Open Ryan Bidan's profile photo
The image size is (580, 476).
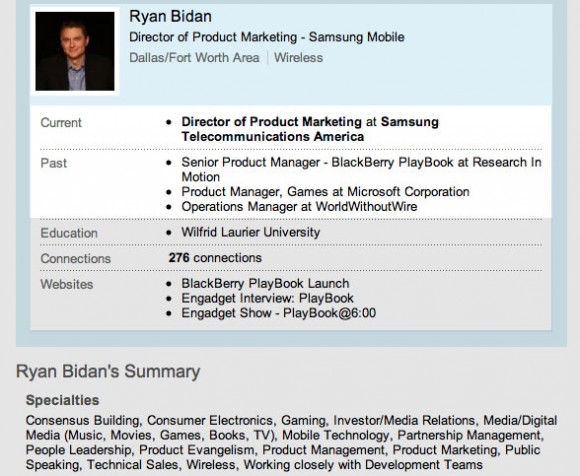75,51
